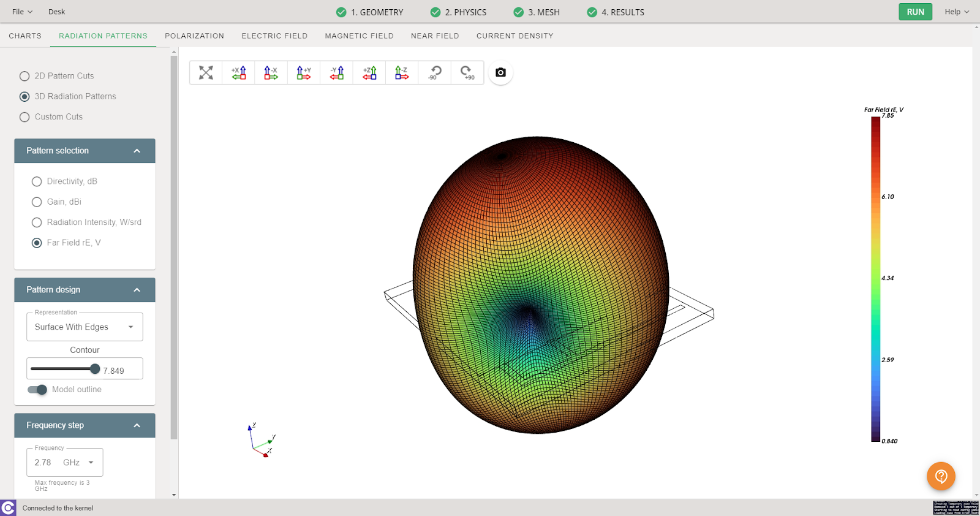This screenshot has width=980, height=516.
Task: Click the 0.840 color scale minimum
Action: click(889, 441)
